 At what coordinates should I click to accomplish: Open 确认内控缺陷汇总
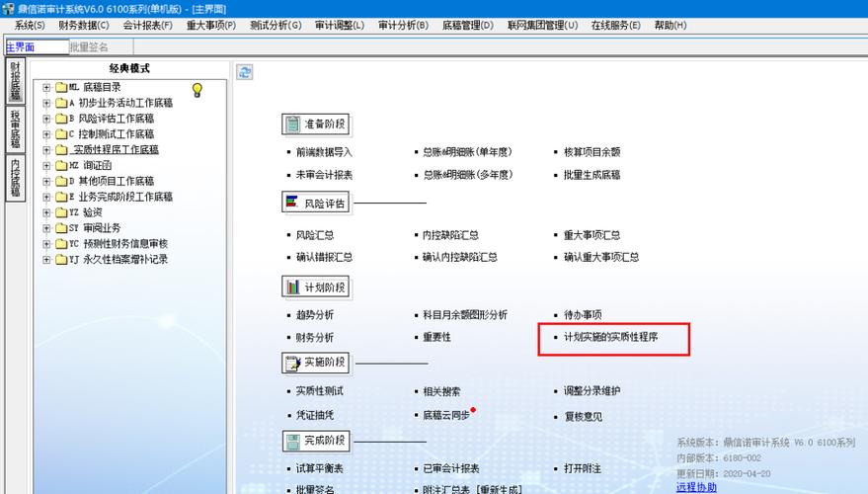point(460,257)
